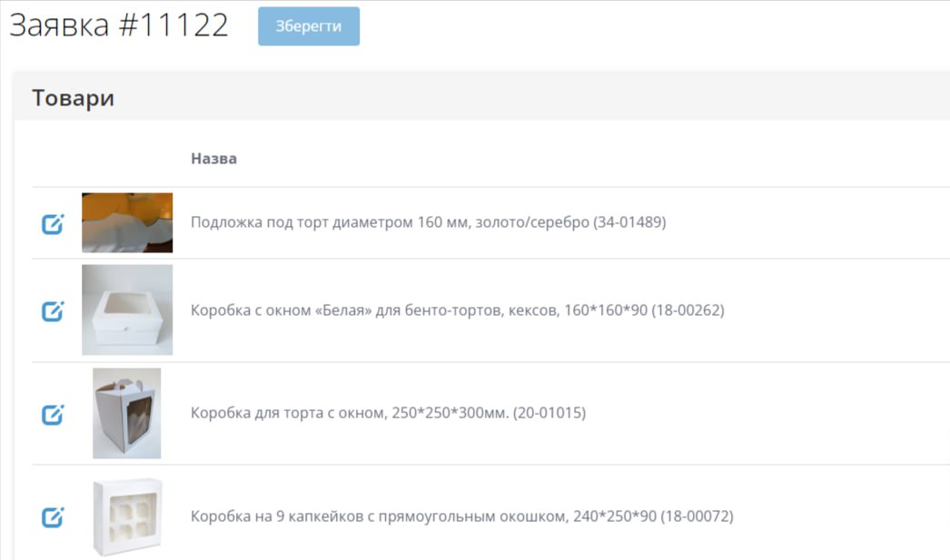
Task: Edit the Коробка «Белая» bento-cake item
Action: point(53,310)
